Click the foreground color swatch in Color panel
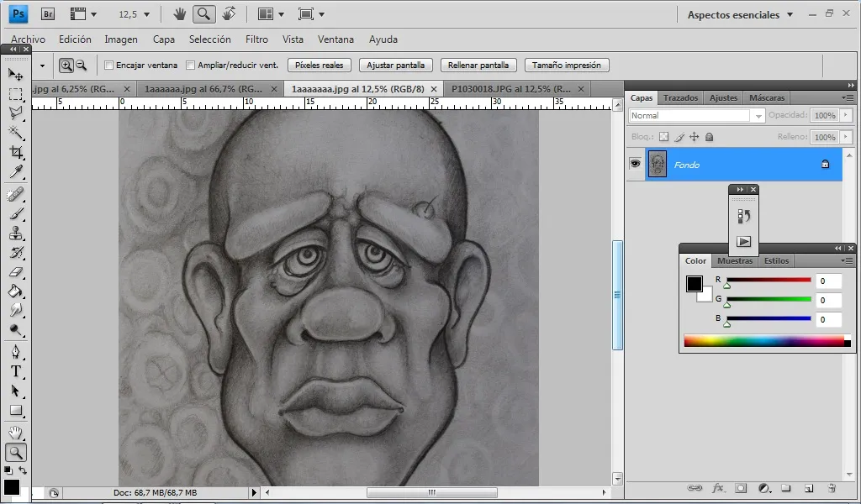Screen dimensions: 861x504 (x=694, y=284)
